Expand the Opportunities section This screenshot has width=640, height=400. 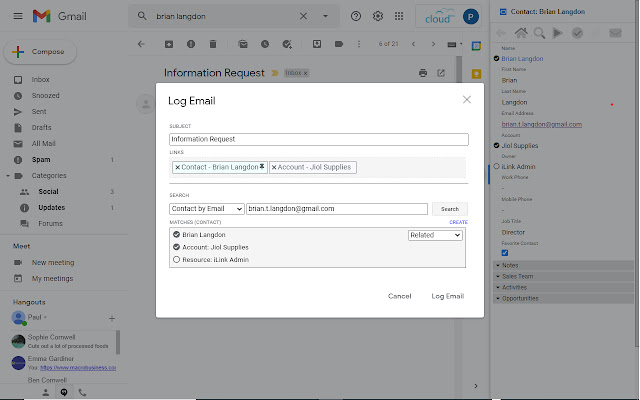click(x=521, y=298)
